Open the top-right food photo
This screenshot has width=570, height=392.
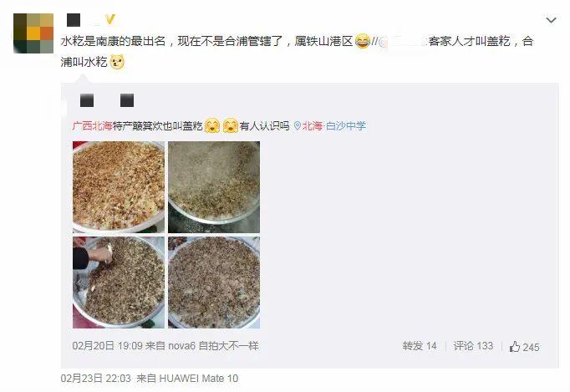pyautogui.click(x=214, y=187)
